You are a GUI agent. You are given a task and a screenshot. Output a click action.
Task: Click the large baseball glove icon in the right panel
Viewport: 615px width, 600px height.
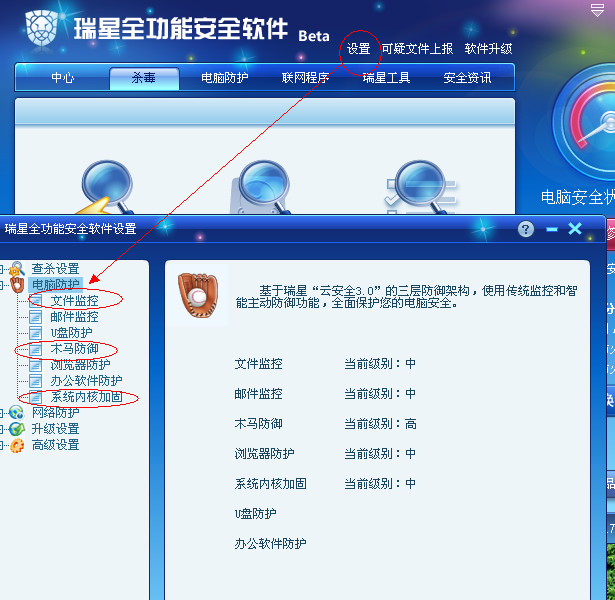click(x=198, y=295)
